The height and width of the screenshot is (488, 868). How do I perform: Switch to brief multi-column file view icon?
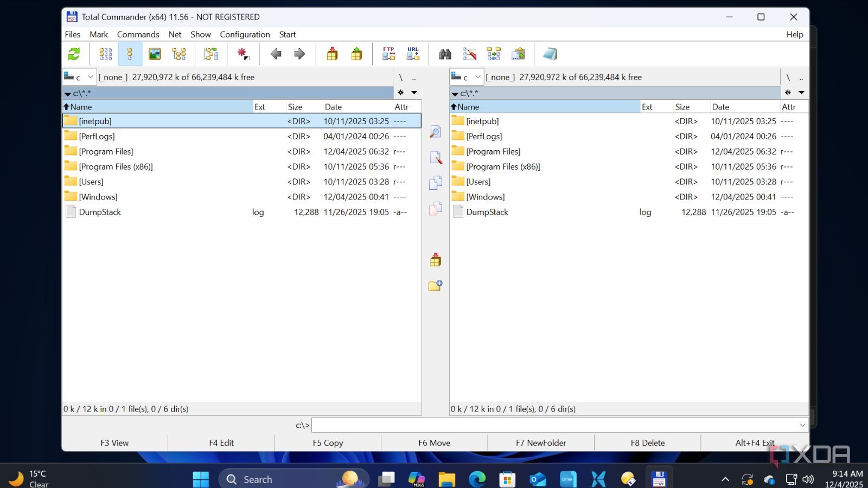click(106, 54)
